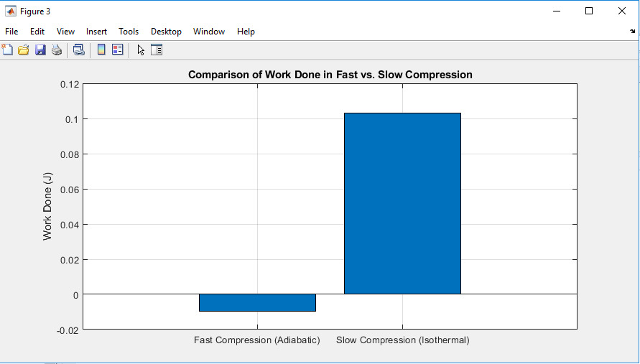Click the 'Work Done (J)' y-axis label
Viewport: 640px width, 364px height.
tap(47, 207)
